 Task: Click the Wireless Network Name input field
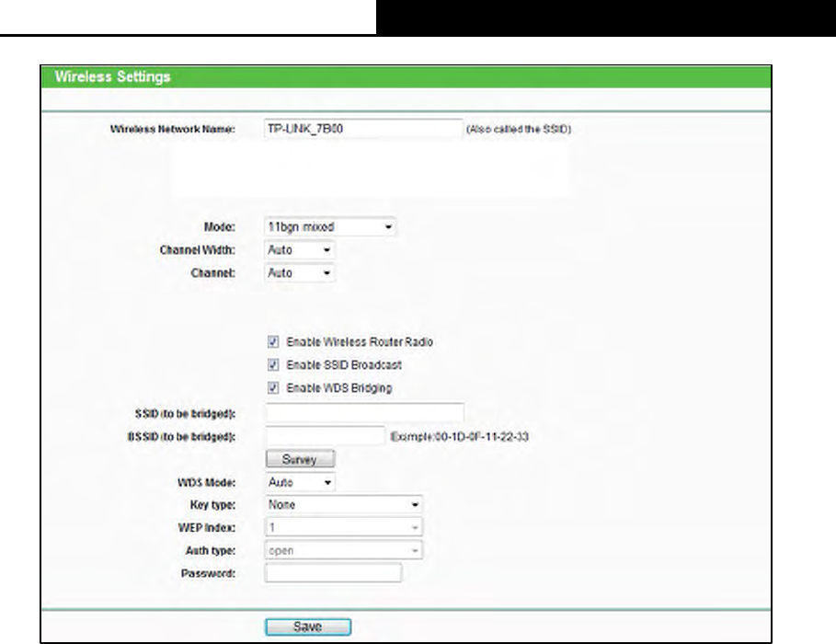pyautogui.click(x=363, y=129)
